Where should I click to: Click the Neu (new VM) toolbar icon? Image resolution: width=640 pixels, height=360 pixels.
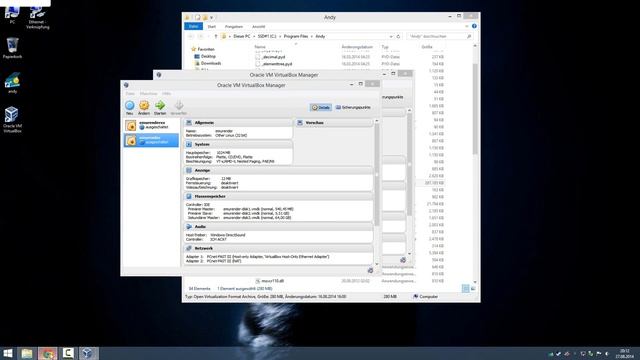point(129,106)
